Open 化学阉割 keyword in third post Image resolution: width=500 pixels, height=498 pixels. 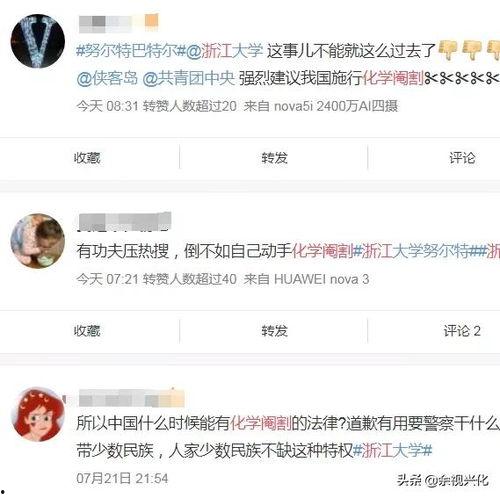pyautogui.click(x=261, y=423)
